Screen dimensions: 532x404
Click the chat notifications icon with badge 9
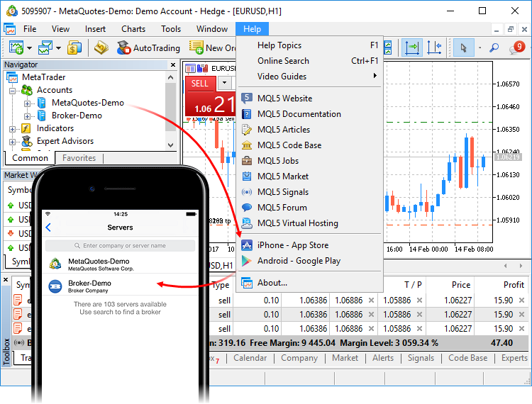click(518, 47)
